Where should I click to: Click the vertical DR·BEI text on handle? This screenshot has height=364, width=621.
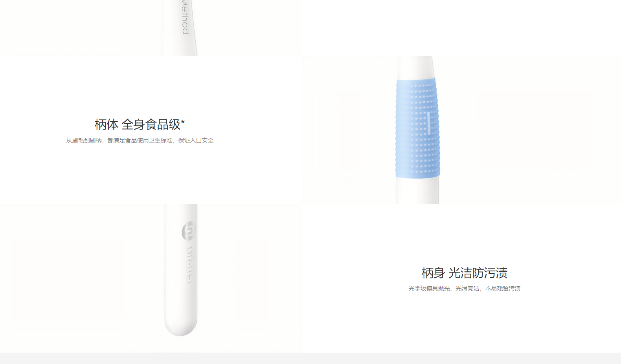click(189, 265)
